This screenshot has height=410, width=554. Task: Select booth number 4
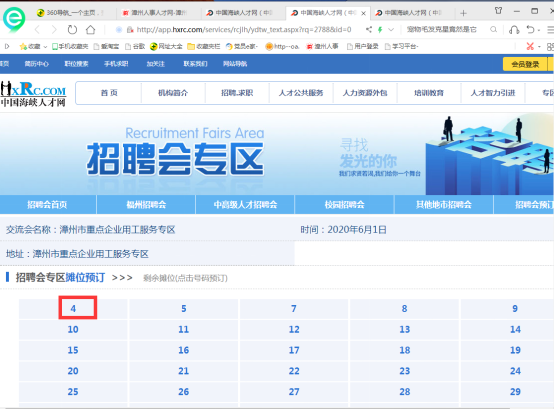point(73,309)
